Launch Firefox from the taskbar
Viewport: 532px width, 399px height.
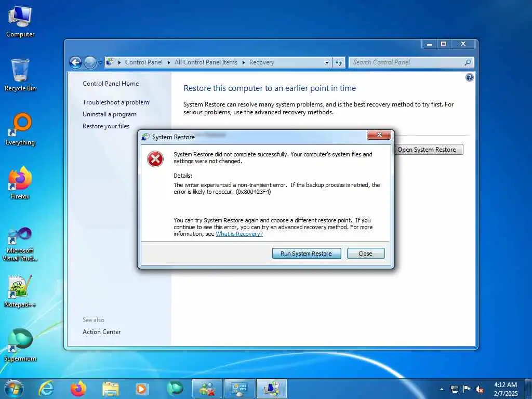(78, 389)
